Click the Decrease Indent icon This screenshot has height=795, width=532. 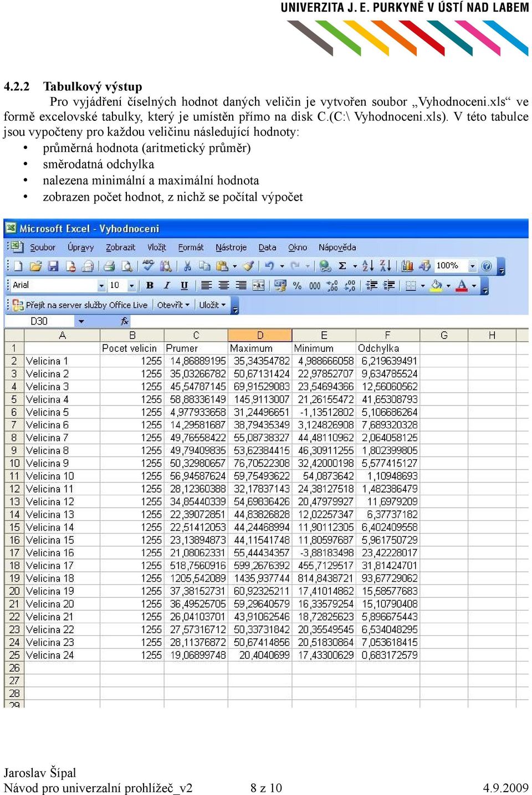tap(372, 286)
